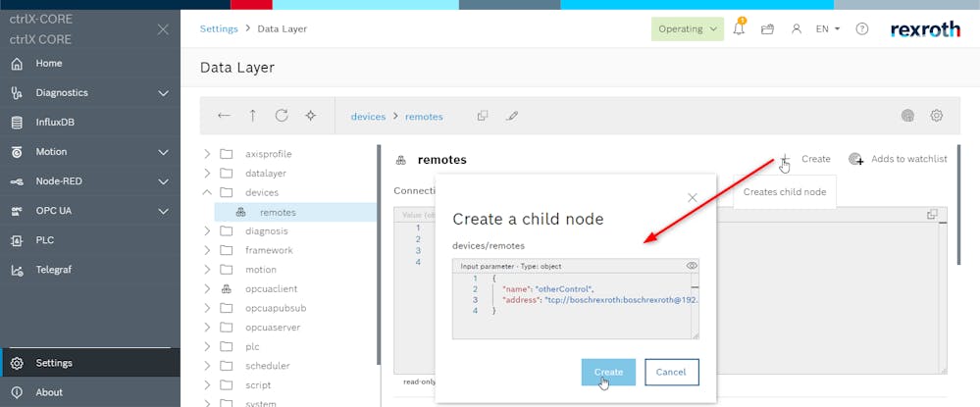Open the About sidebar entry
The width and height of the screenshot is (980, 407).
90,392
